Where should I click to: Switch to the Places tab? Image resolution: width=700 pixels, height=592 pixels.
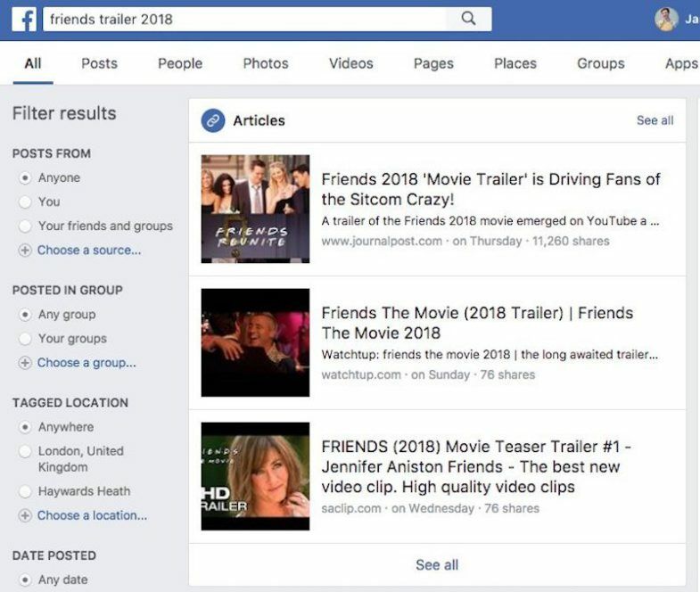click(x=515, y=63)
